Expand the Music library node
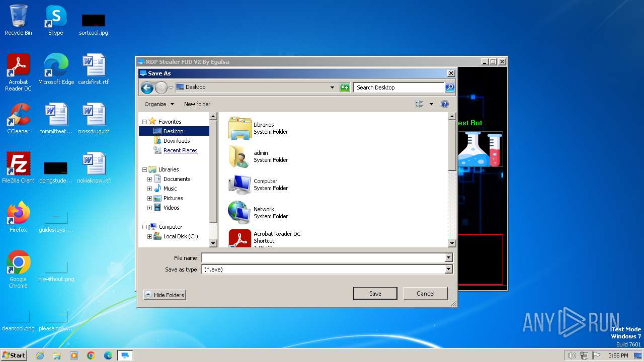 pyautogui.click(x=149, y=189)
